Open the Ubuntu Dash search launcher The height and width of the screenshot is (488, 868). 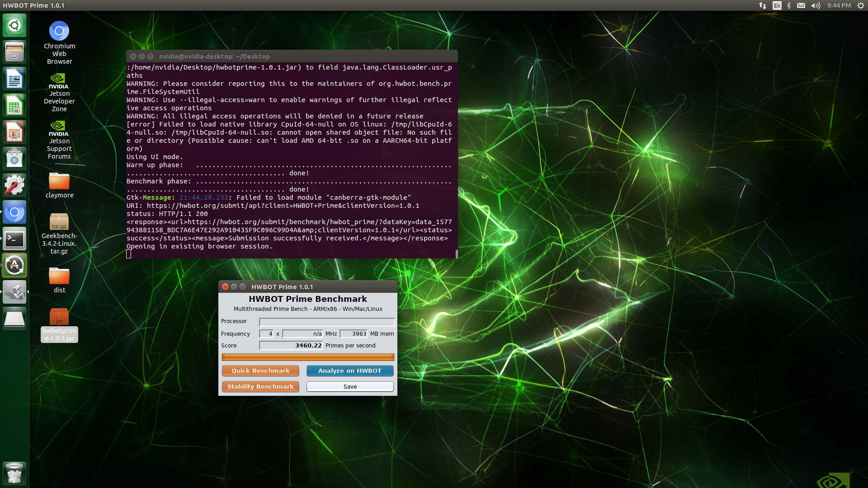pos(14,25)
